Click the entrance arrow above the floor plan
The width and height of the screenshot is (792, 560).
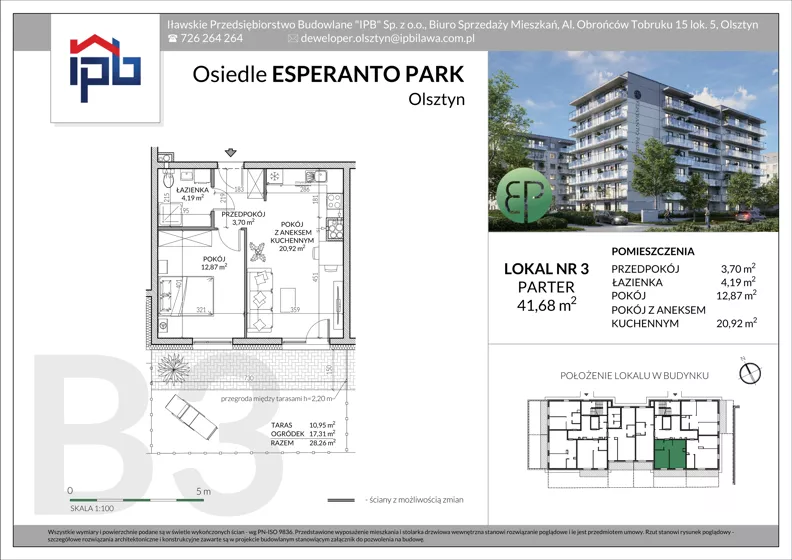pos(230,152)
